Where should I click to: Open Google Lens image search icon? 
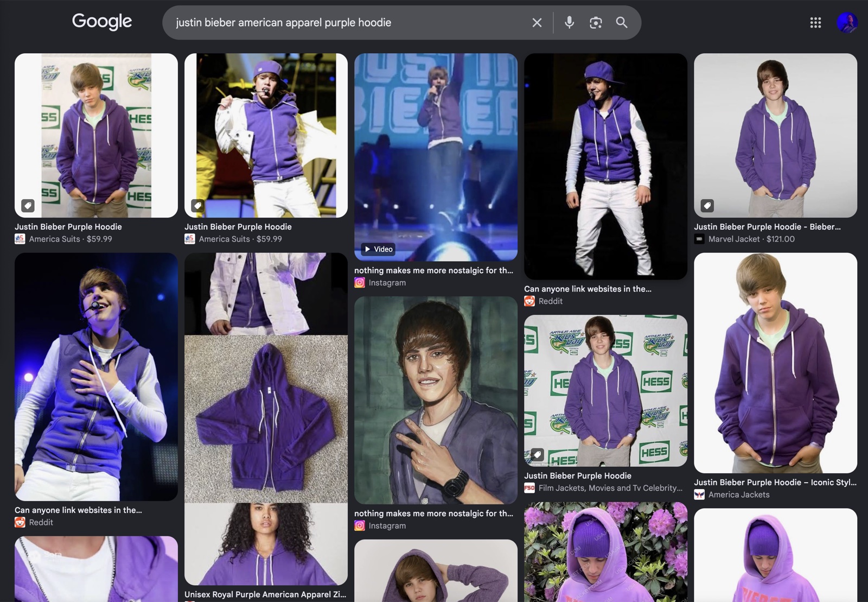pos(596,23)
